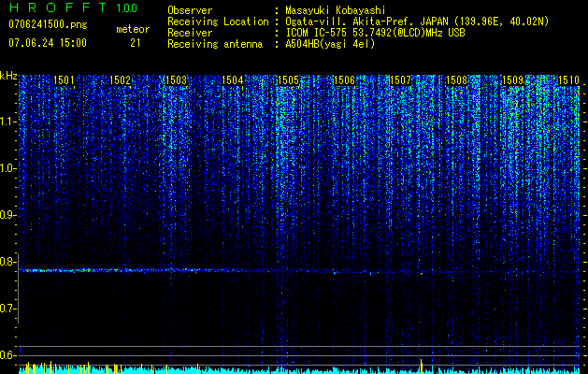Click the 1510 time marker

[x=569, y=79]
